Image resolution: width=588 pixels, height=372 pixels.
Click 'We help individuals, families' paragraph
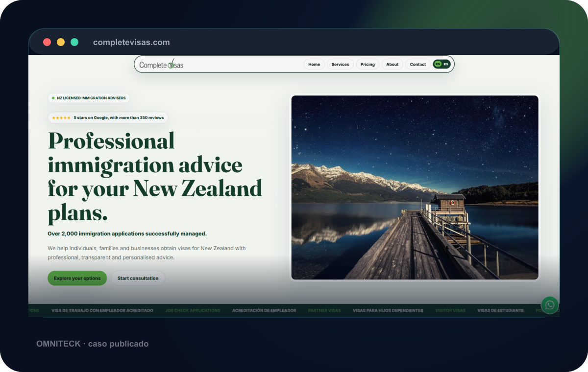pyautogui.click(x=147, y=253)
